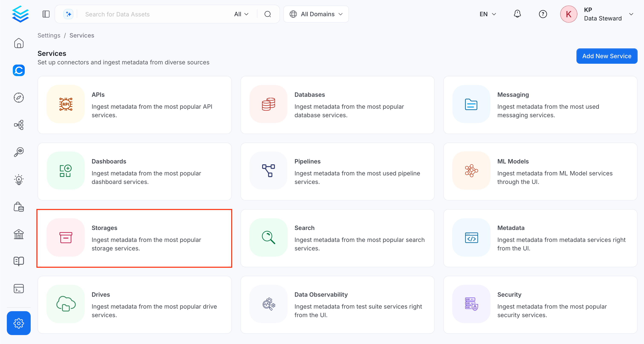Click the AI sparkle search icon
This screenshot has width=644, height=344.
[x=68, y=14]
